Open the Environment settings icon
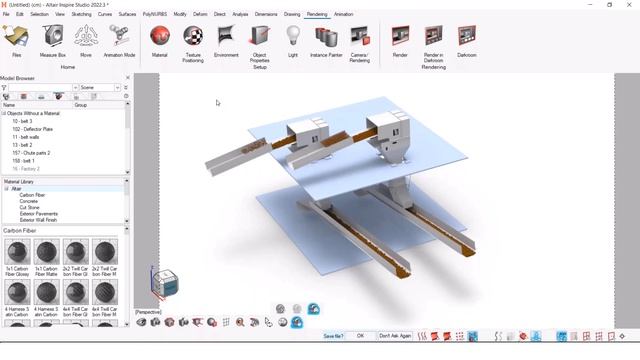640x360 pixels. [226, 40]
